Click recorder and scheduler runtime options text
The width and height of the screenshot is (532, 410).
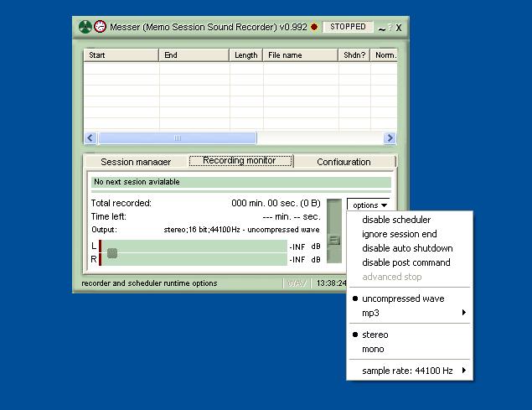point(149,283)
